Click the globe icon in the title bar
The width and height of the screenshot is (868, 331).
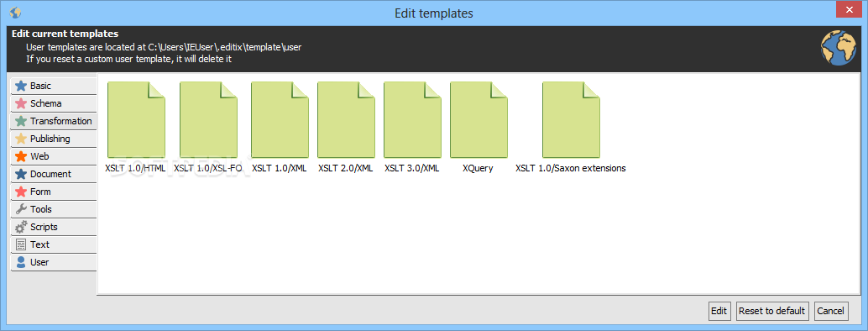point(15,13)
